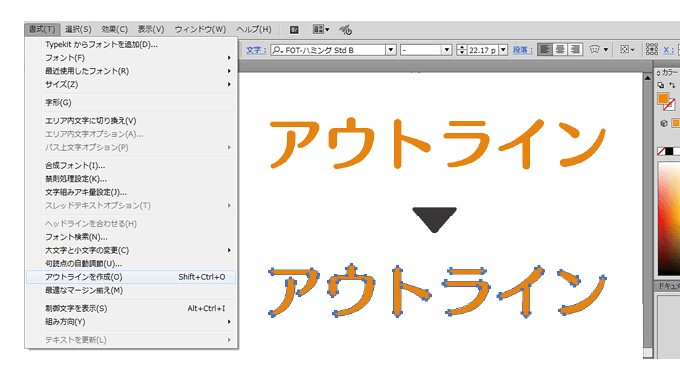The width and height of the screenshot is (680, 370).
Task: Open the font size dropdown arrow
Action: (x=503, y=50)
